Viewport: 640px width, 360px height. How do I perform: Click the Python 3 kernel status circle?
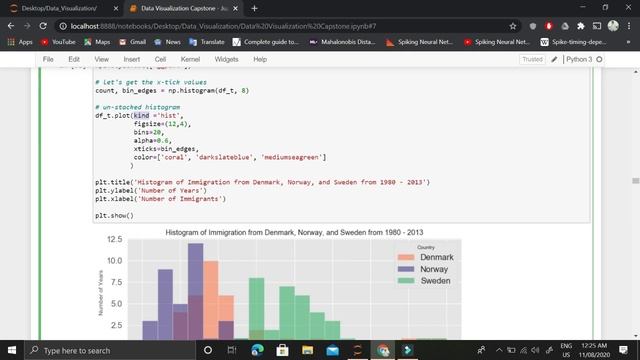pos(599,59)
